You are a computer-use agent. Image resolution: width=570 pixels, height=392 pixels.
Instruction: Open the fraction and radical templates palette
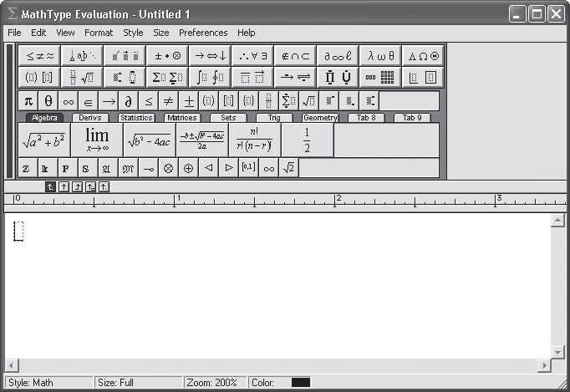(82, 78)
